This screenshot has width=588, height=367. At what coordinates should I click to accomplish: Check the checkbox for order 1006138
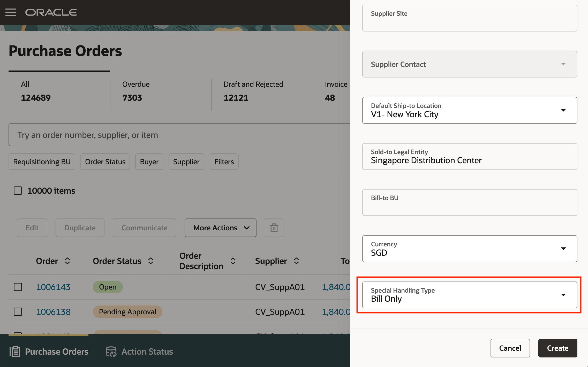pyautogui.click(x=18, y=312)
